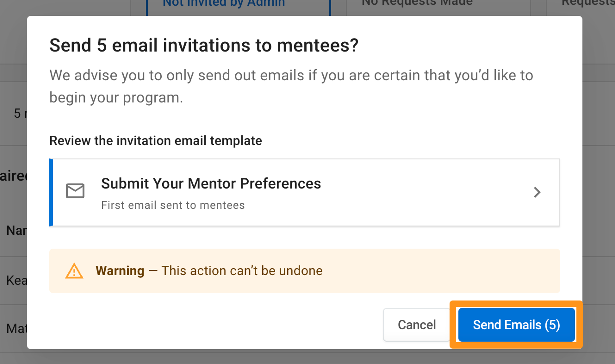Click the advisory paragraph about beginning your program
The width and height of the screenshot is (615, 364).
(291, 86)
